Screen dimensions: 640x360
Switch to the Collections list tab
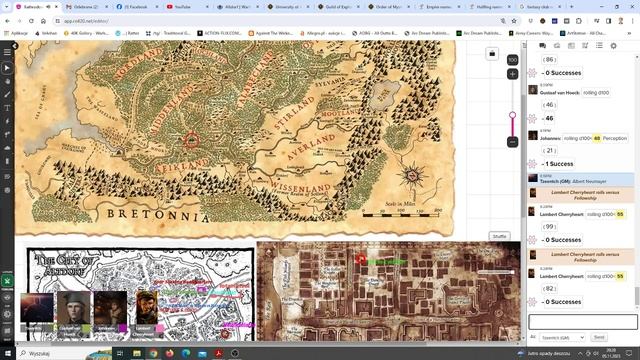point(599,46)
